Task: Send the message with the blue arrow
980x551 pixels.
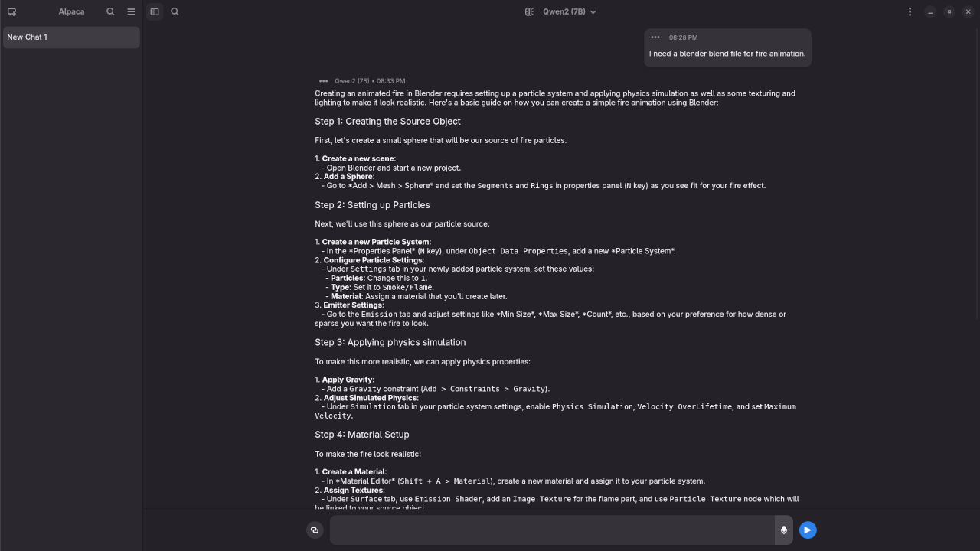Action: point(808,530)
